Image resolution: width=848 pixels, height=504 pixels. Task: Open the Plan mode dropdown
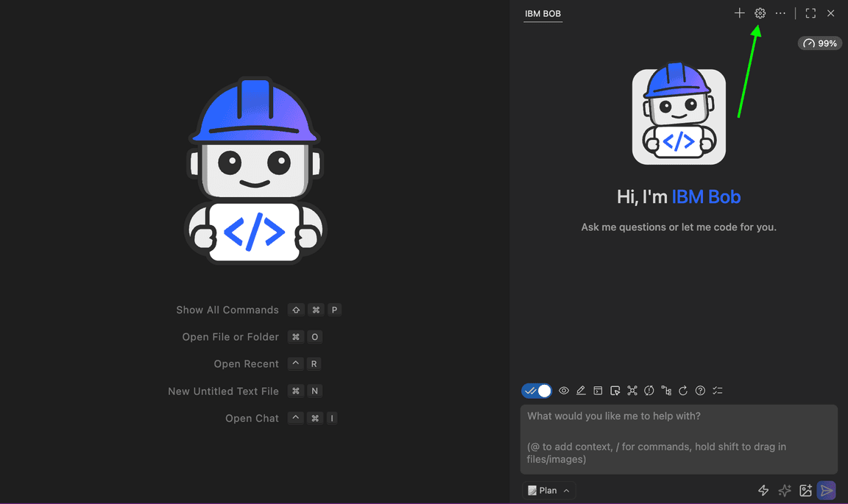point(548,491)
